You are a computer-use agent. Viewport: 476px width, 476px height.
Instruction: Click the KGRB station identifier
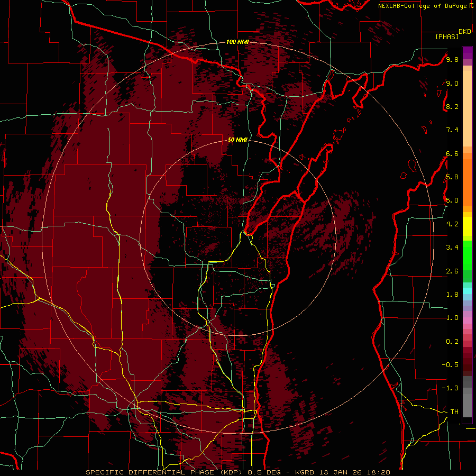click(305, 472)
